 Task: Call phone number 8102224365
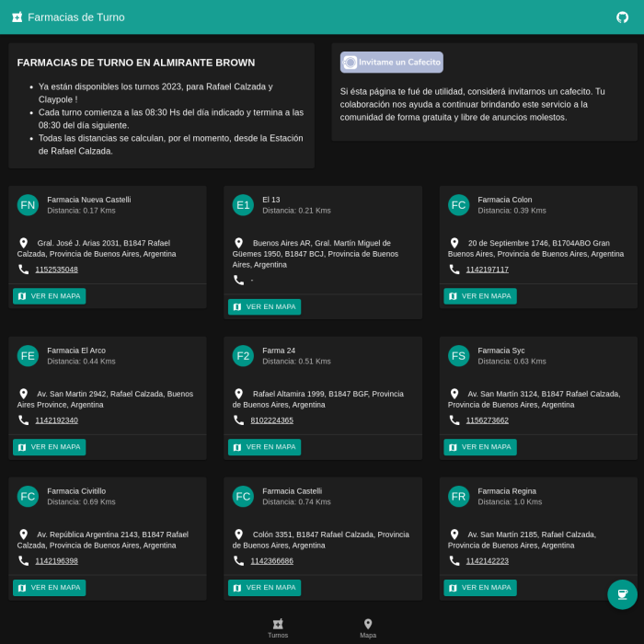pyautogui.click(x=272, y=420)
